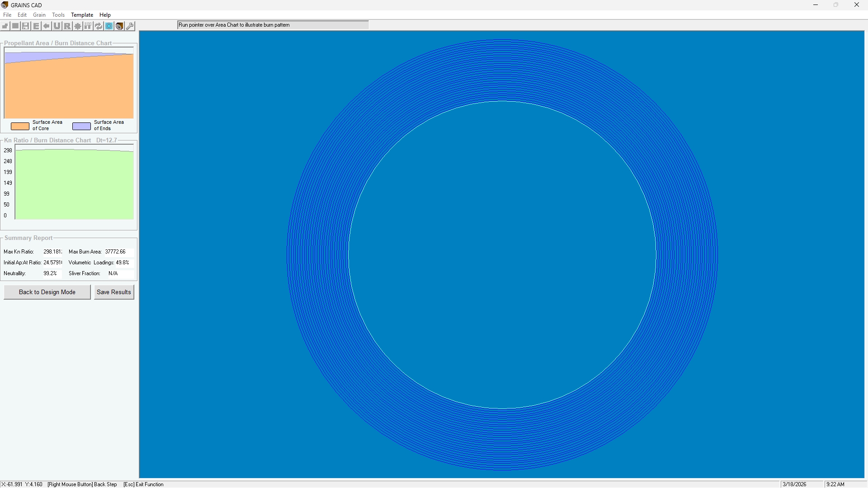Image resolution: width=868 pixels, height=488 pixels.
Task: Click the green Kn Ratio chart area
Action: click(x=74, y=185)
